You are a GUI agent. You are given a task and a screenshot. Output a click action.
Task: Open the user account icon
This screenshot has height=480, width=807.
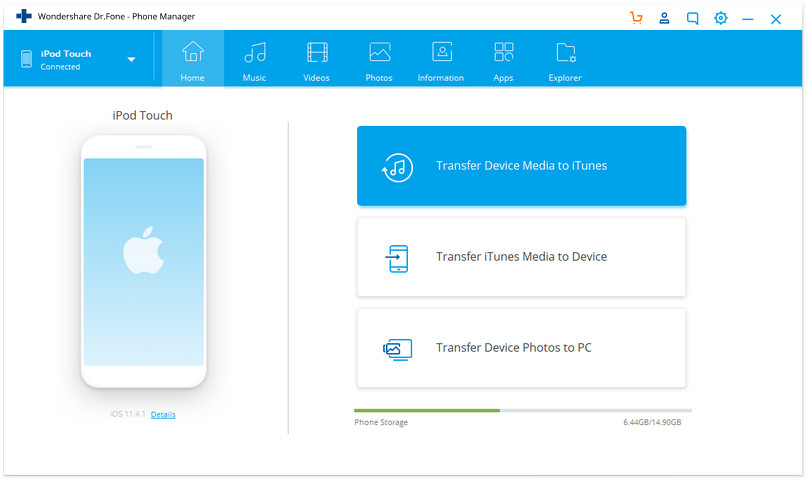tap(664, 18)
